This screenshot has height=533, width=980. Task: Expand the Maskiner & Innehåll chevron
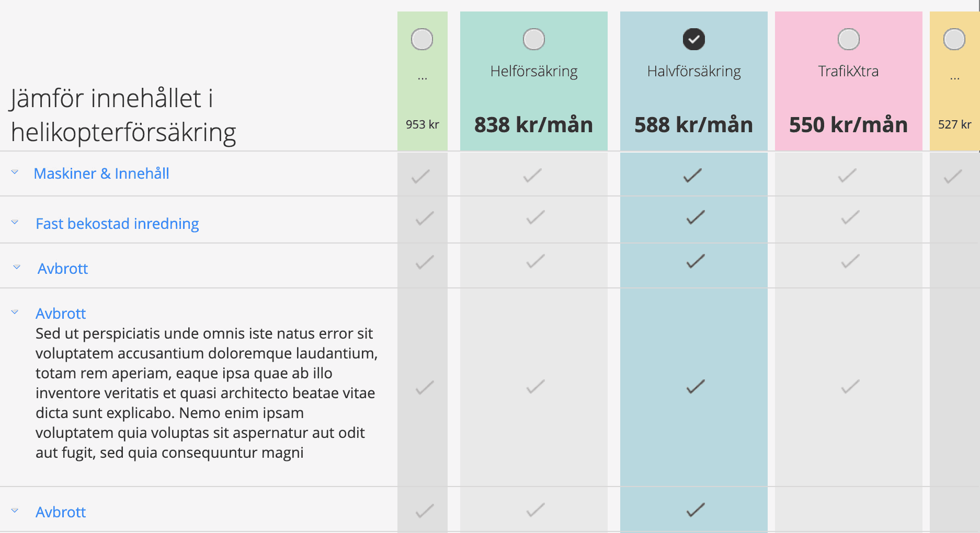[15, 172]
